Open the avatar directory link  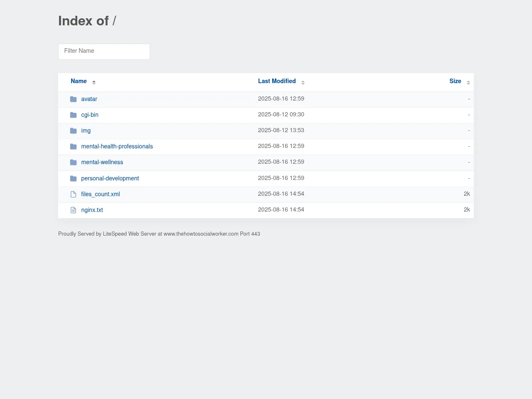89,99
